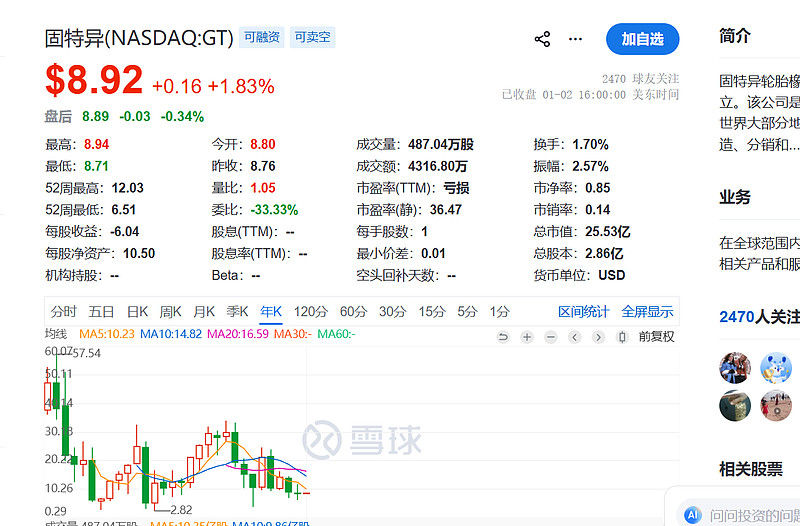800x526 pixels.
Task: Click the $8.92 stock price
Action: click(x=94, y=80)
